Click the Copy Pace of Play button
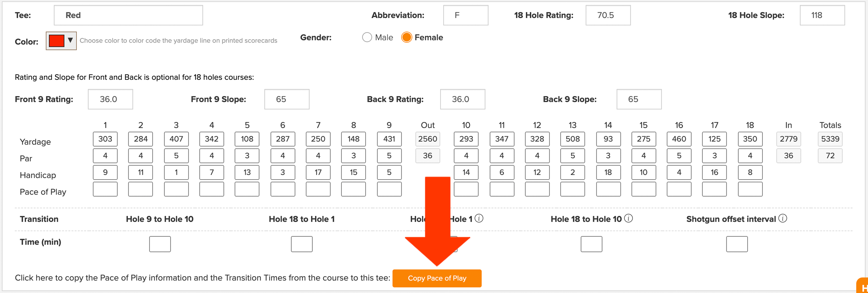868x293 pixels. [437, 278]
